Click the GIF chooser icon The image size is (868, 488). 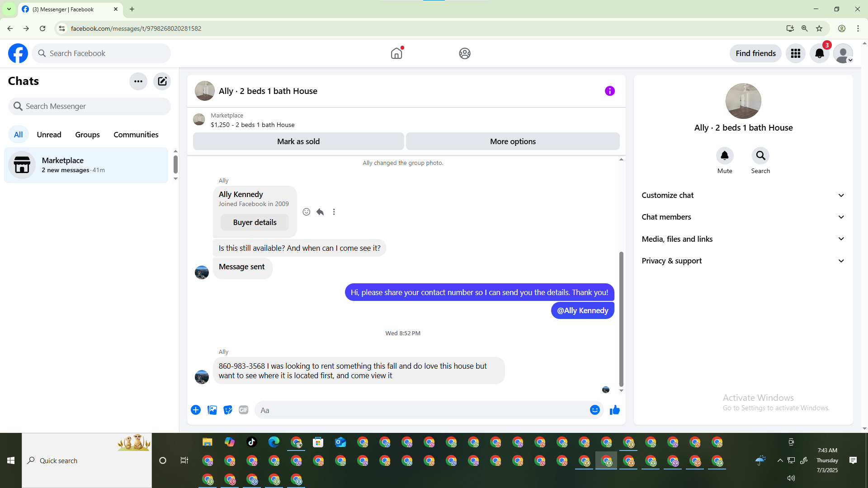point(244,410)
